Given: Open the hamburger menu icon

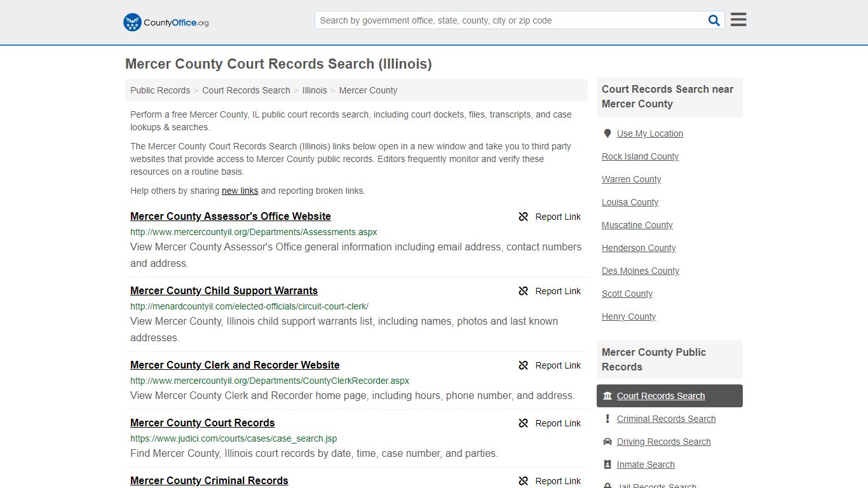Looking at the screenshot, I should [738, 20].
